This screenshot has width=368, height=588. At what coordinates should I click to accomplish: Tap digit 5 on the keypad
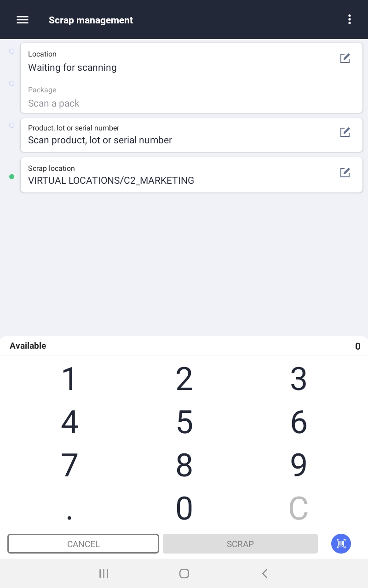(184, 422)
